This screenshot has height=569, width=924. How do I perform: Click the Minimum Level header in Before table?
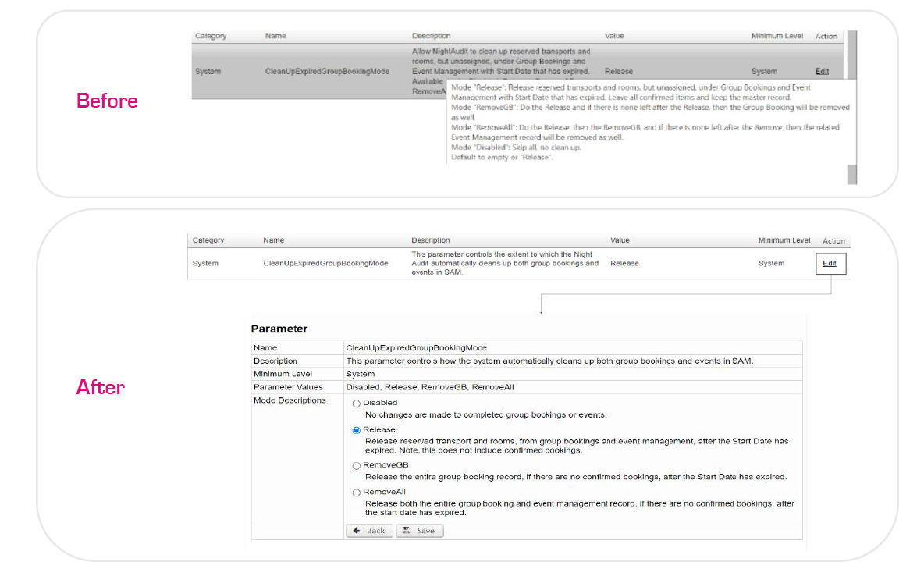click(777, 36)
